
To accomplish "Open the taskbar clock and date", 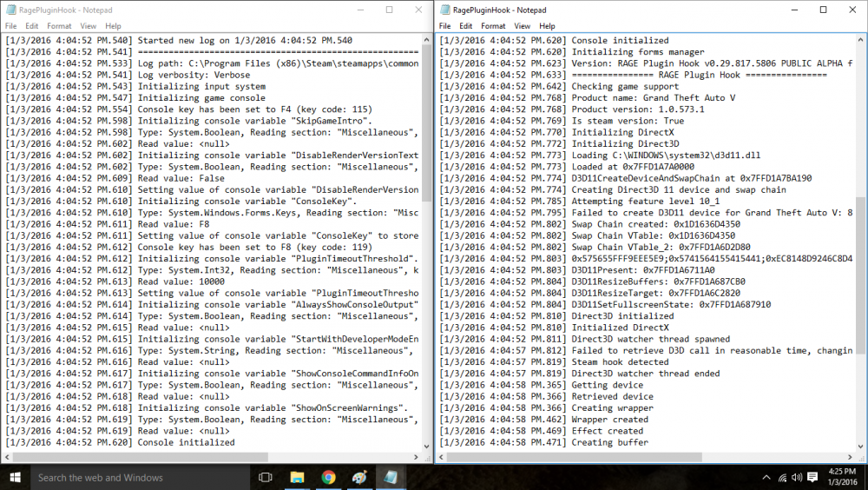I will [x=842, y=477].
